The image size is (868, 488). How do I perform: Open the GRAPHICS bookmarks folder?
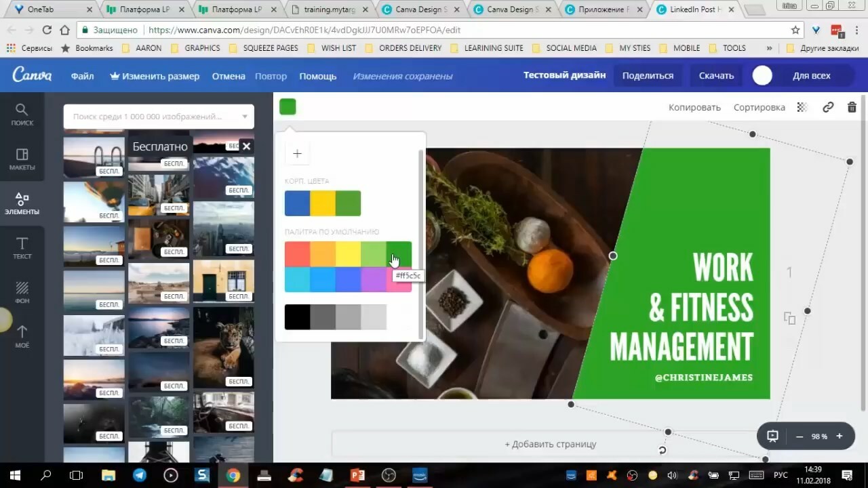195,48
